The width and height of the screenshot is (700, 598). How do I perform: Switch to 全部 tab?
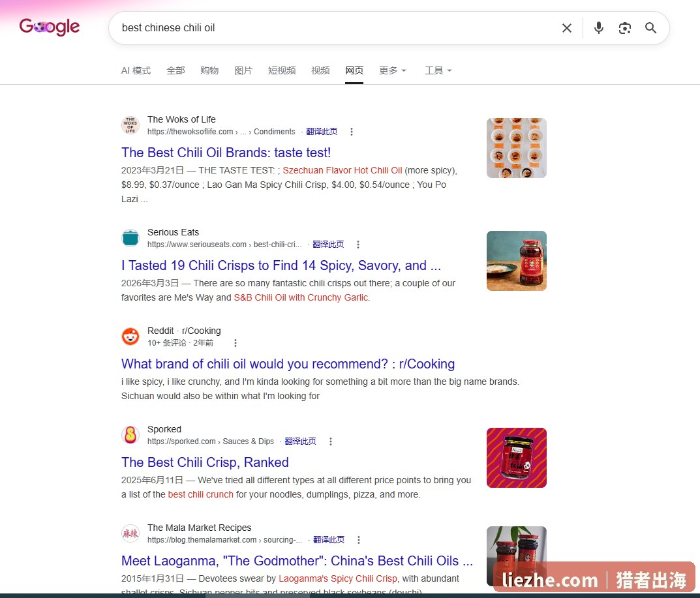click(x=175, y=70)
